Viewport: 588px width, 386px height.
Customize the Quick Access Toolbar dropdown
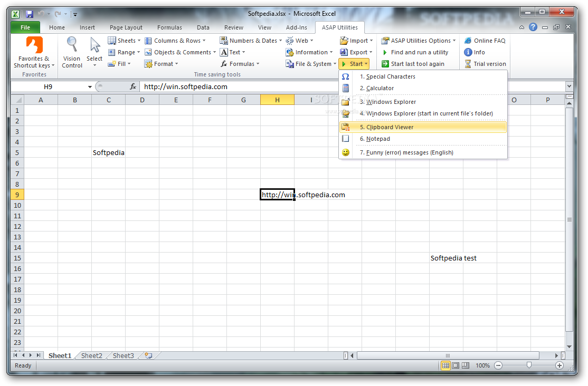point(75,14)
